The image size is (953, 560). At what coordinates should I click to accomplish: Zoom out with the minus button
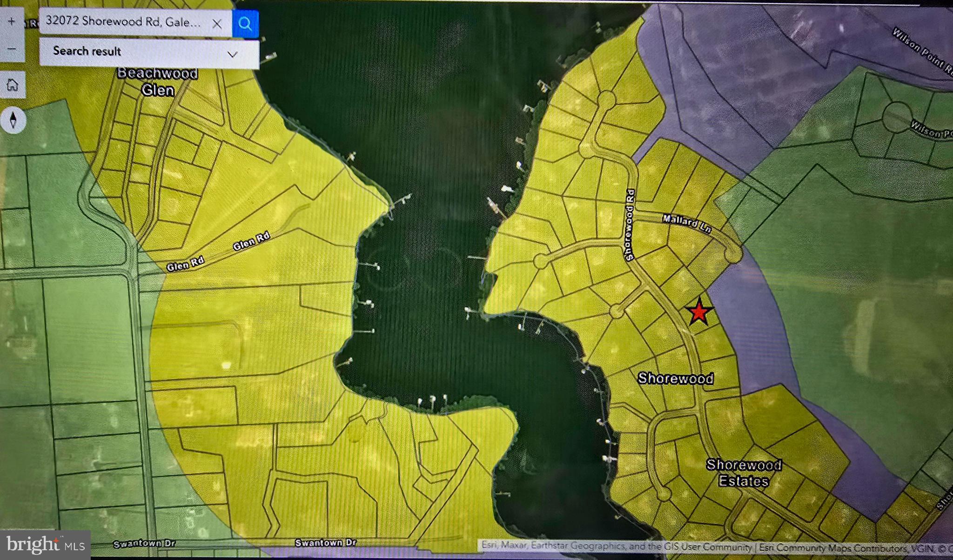tap(12, 49)
